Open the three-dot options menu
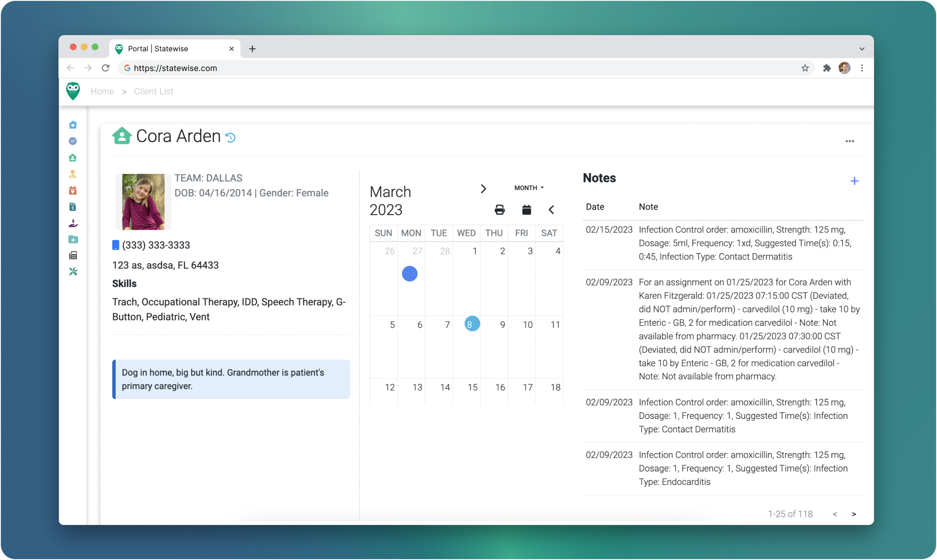The height and width of the screenshot is (560, 937). click(849, 141)
